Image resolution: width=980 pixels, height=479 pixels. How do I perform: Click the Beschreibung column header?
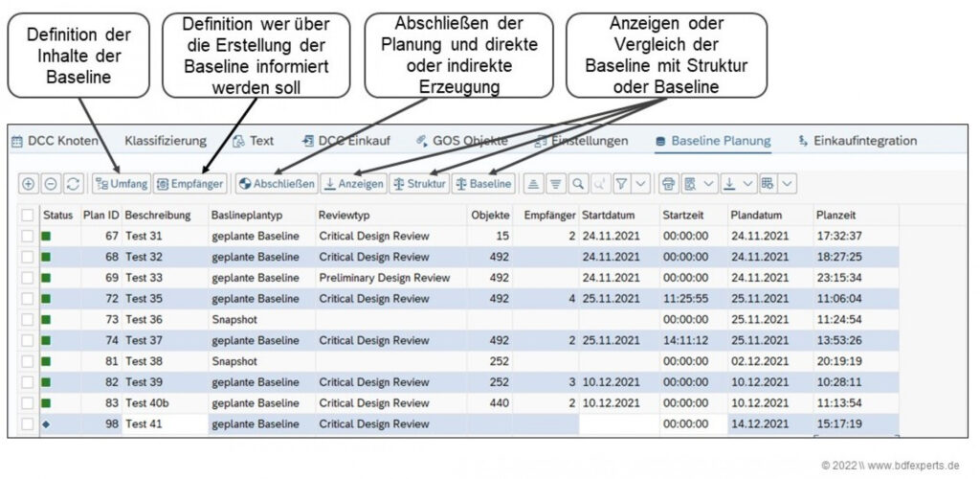pos(165,216)
